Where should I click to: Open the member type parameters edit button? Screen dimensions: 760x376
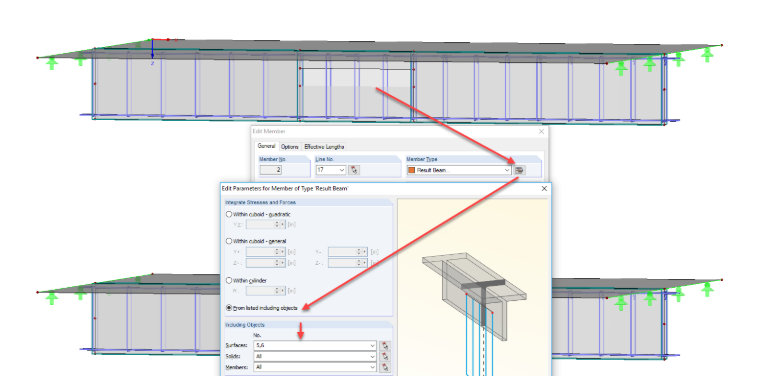point(519,170)
